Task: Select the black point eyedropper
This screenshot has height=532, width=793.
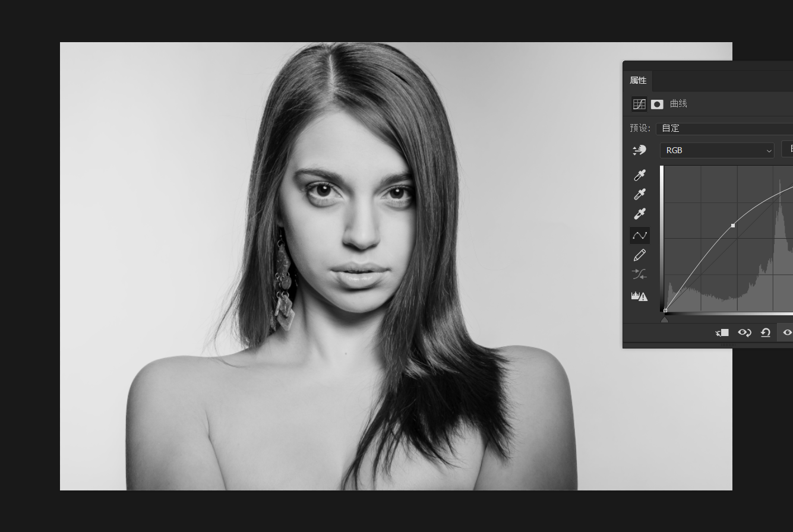Action: click(x=640, y=175)
